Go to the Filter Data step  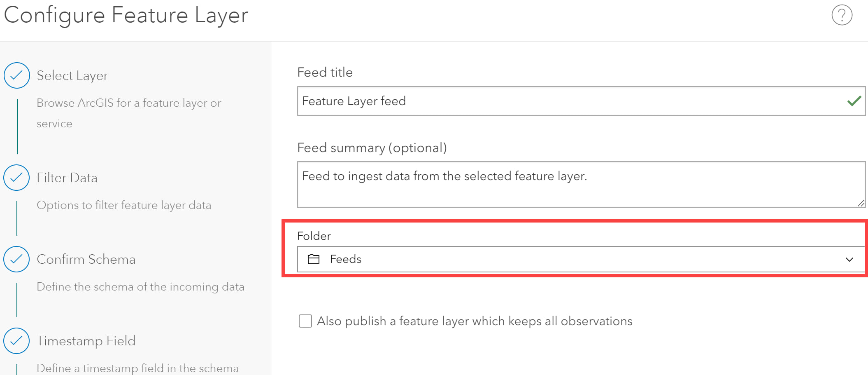pos(67,178)
